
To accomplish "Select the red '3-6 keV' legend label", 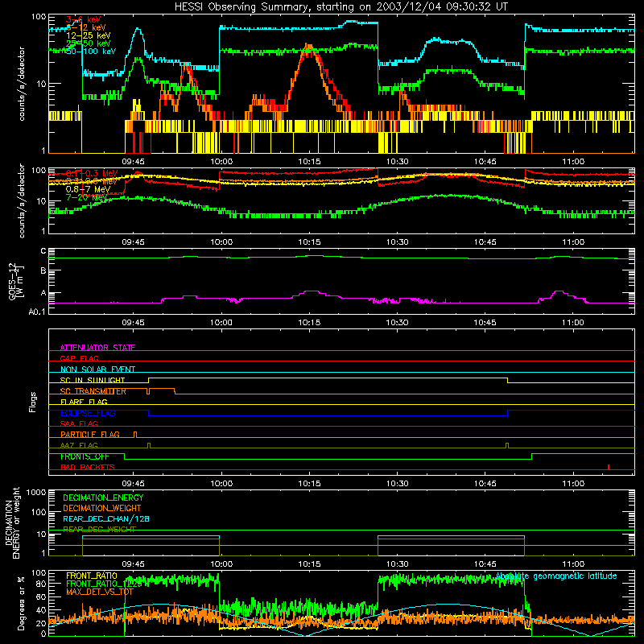I will pyautogui.click(x=84, y=19).
